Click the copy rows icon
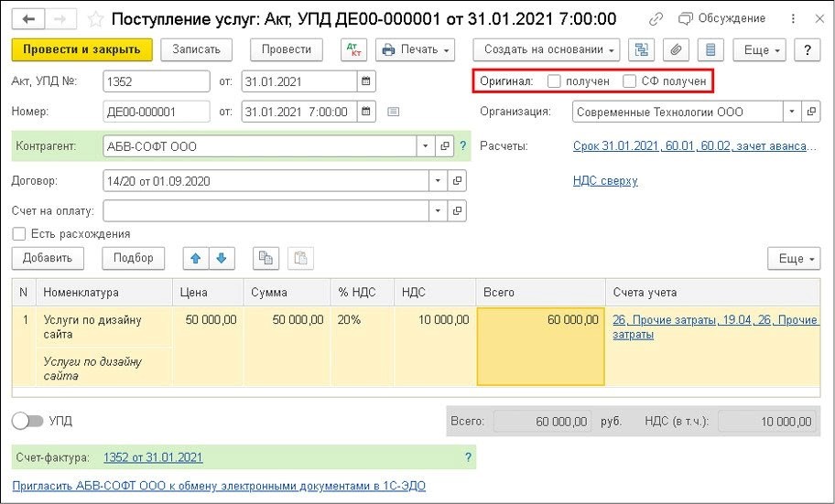The image size is (835, 504). [x=265, y=259]
